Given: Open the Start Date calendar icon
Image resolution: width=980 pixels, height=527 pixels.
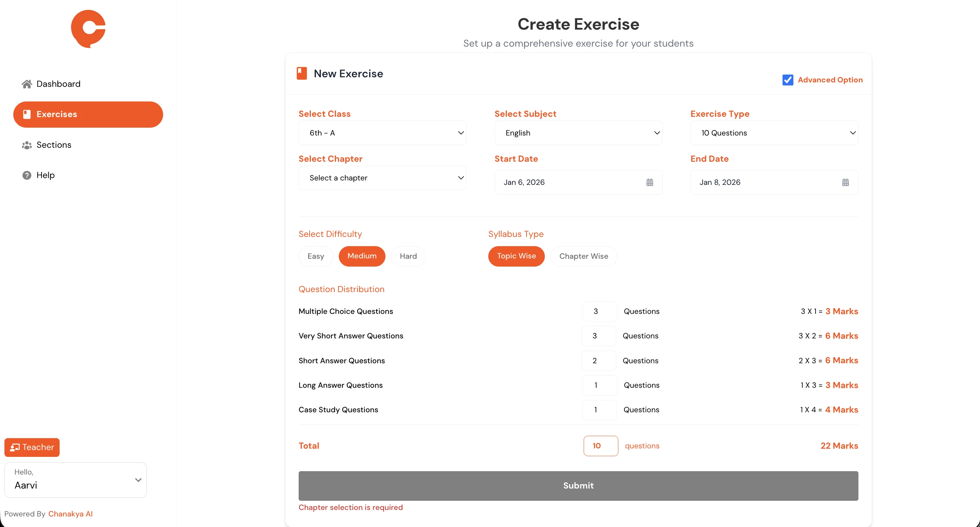Looking at the screenshot, I should (649, 182).
